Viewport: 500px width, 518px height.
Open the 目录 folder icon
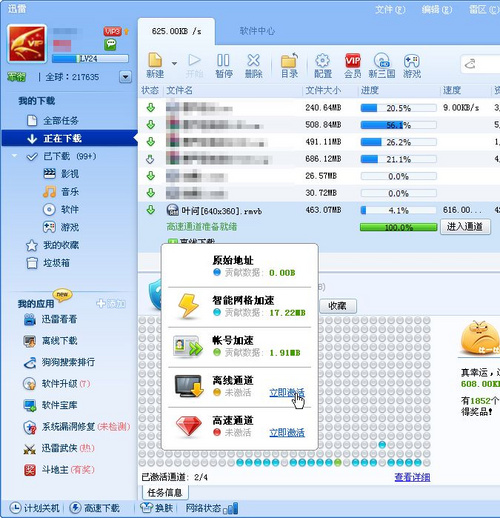tap(289, 65)
